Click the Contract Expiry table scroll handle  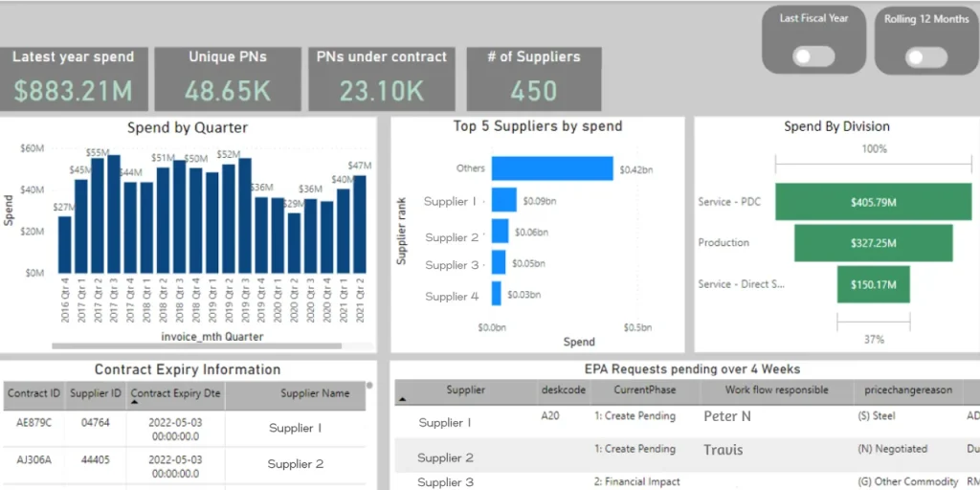pyautogui.click(x=369, y=386)
